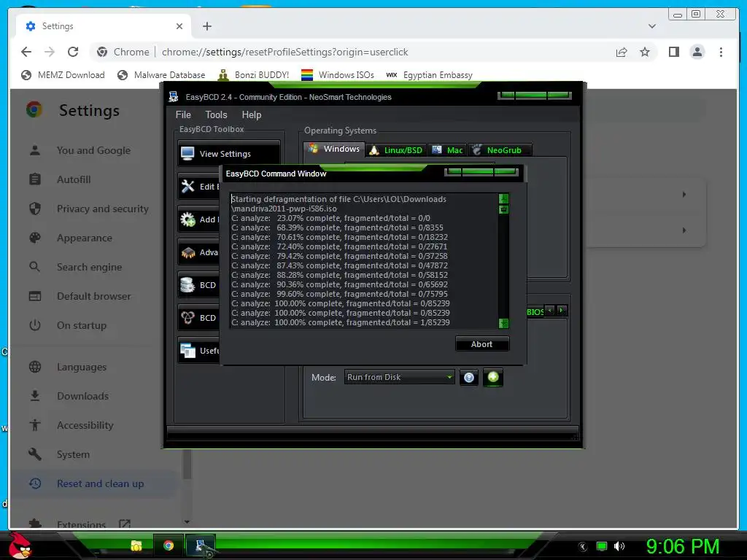Click the share page icon in Chrome

click(622, 52)
